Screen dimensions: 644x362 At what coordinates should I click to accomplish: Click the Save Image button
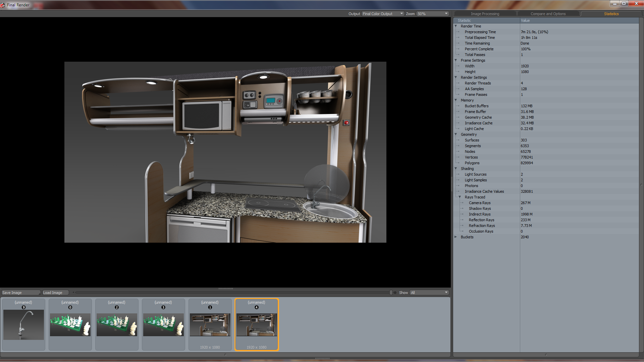tap(20, 293)
